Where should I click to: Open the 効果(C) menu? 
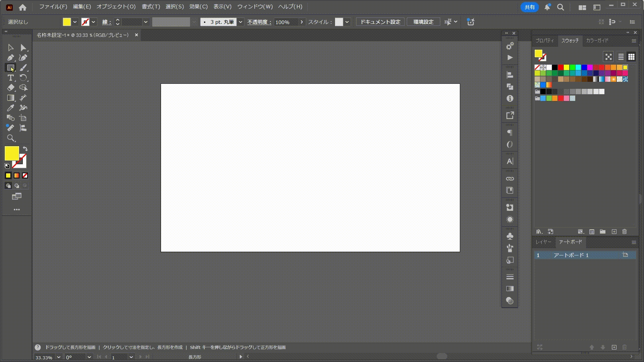pos(199,7)
